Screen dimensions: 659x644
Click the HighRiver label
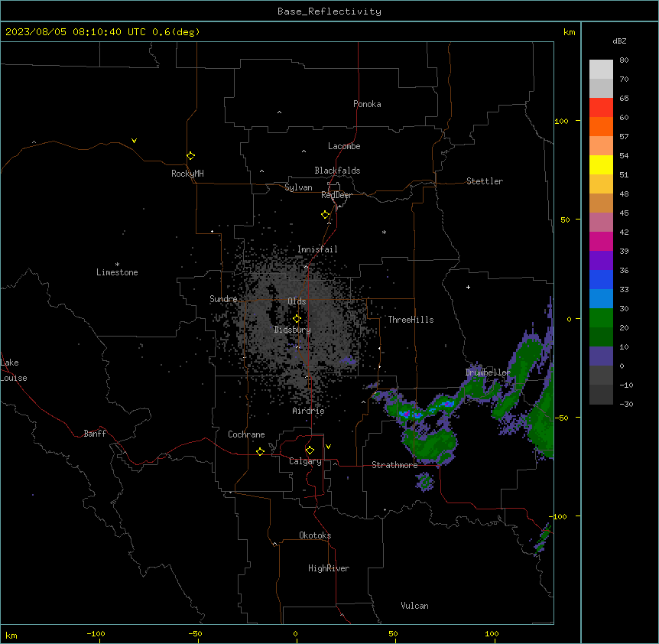[329, 568]
